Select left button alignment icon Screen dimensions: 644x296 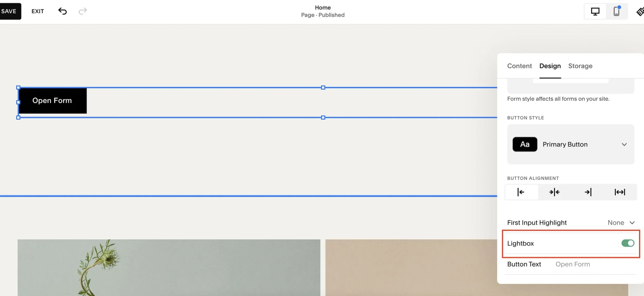(521, 192)
